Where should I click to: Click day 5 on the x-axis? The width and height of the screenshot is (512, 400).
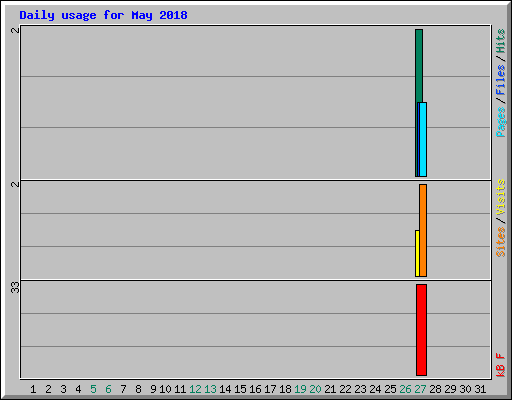(x=93, y=389)
